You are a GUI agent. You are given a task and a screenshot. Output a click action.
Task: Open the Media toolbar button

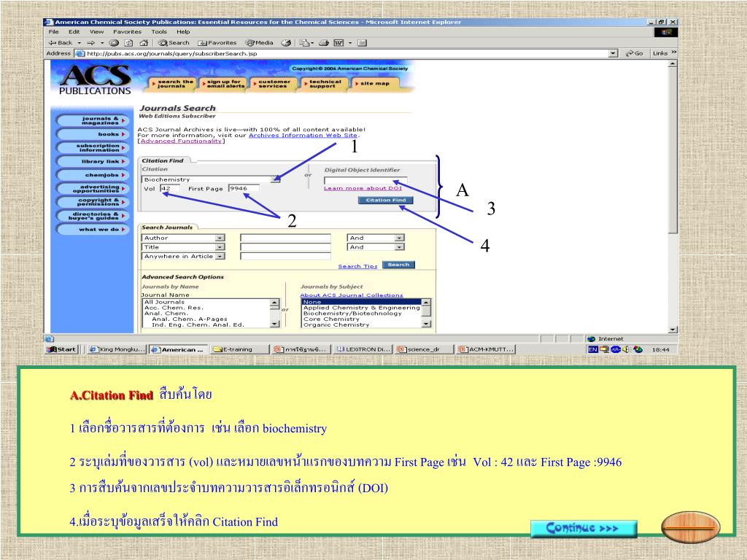coord(260,43)
